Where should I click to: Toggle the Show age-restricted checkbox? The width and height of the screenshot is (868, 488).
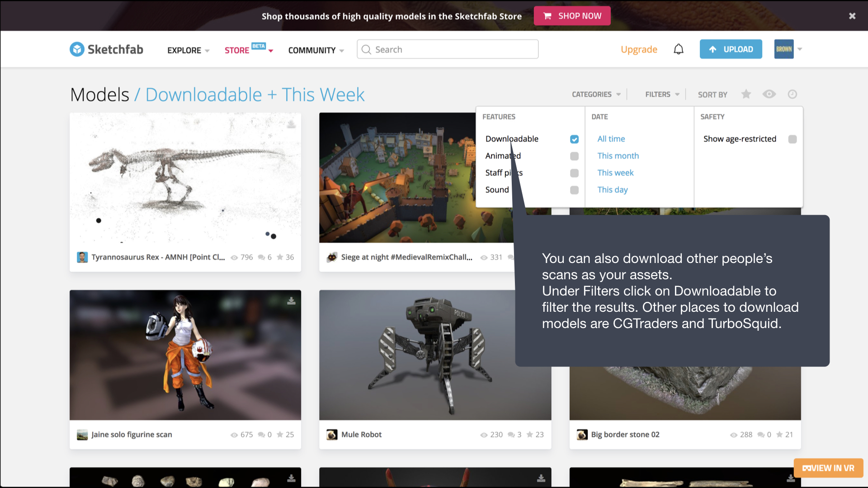(x=792, y=139)
